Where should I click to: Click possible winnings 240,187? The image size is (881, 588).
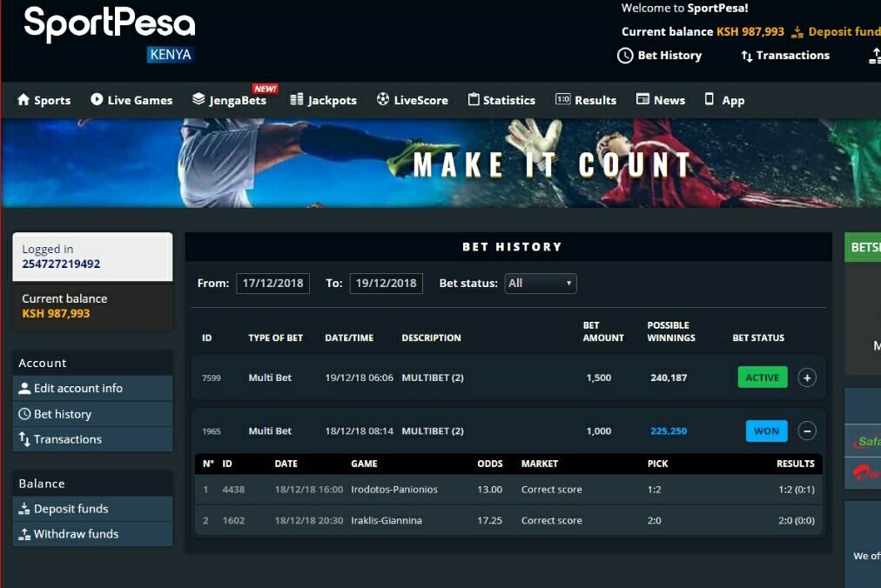click(x=669, y=378)
